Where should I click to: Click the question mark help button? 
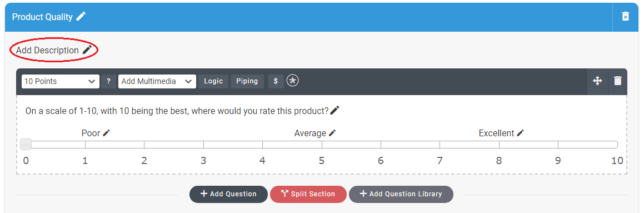(108, 81)
